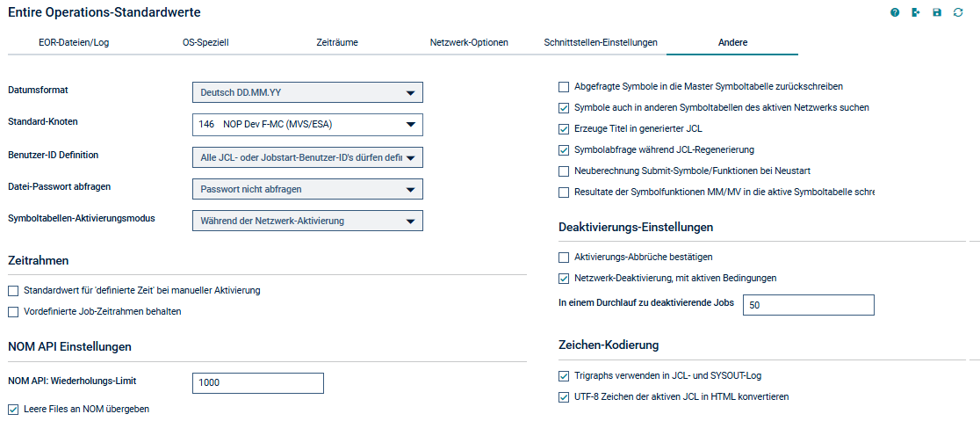Check Resultate der Symbolfunktionen MM/MV option

tap(564, 192)
